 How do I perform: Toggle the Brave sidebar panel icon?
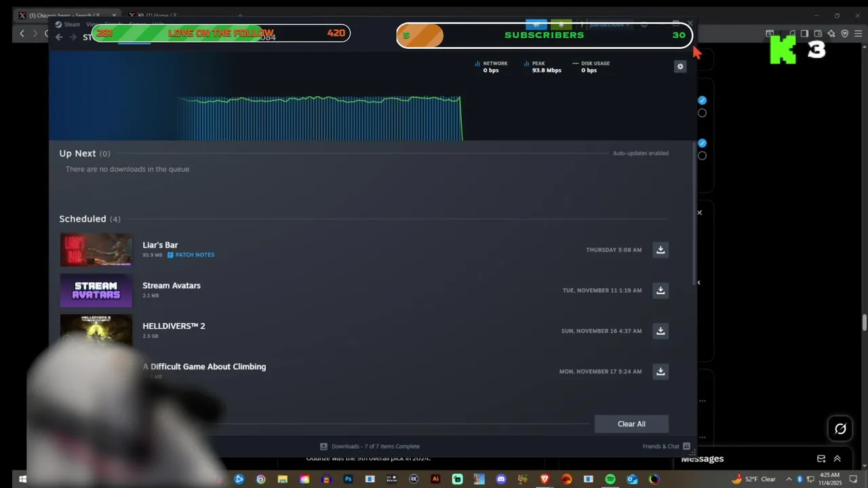(804, 33)
